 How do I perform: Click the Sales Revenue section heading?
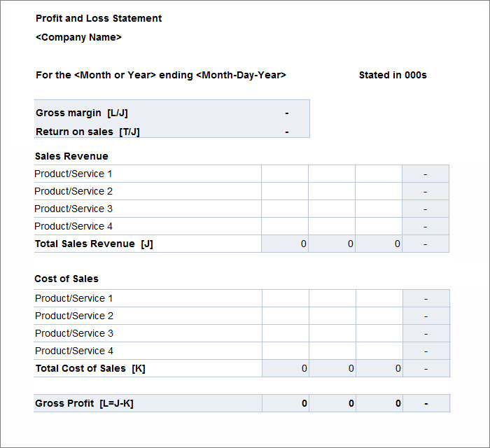(x=71, y=156)
